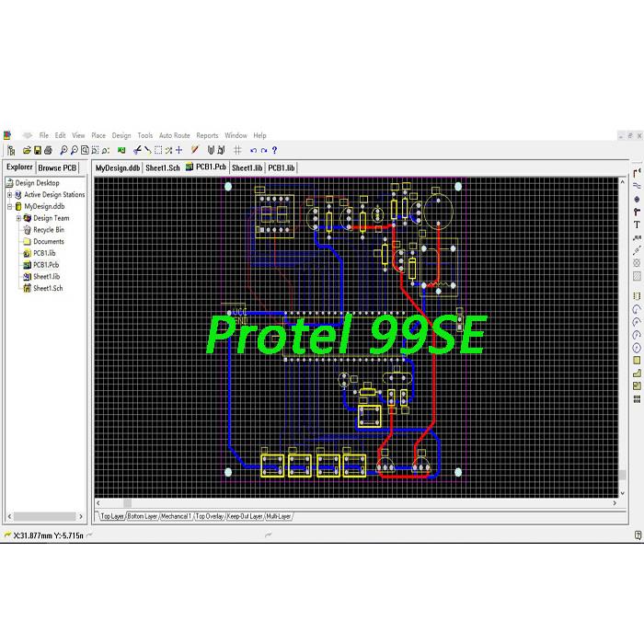Image resolution: width=644 pixels, height=644 pixels.
Task: Select the set origin tool
Action: coord(637,263)
